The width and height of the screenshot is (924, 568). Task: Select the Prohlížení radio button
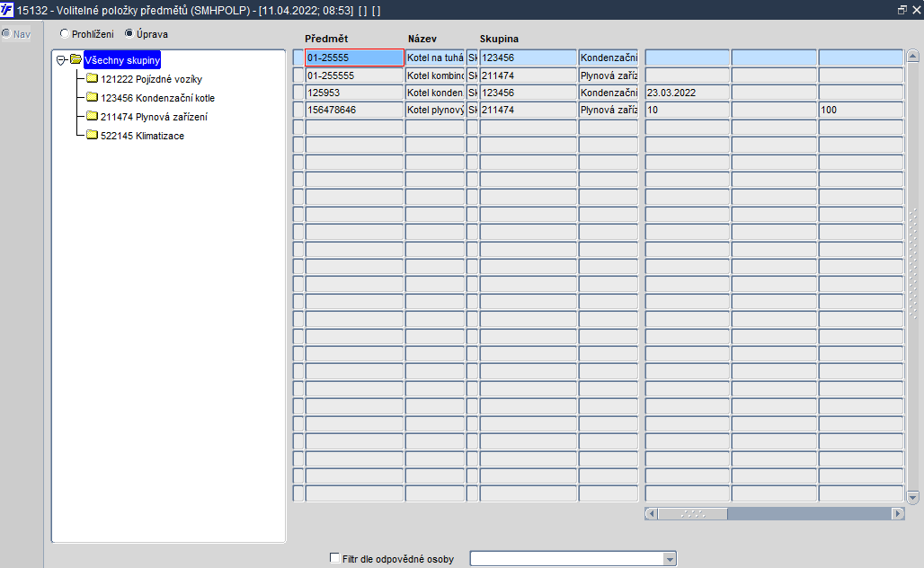coord(65,33)
